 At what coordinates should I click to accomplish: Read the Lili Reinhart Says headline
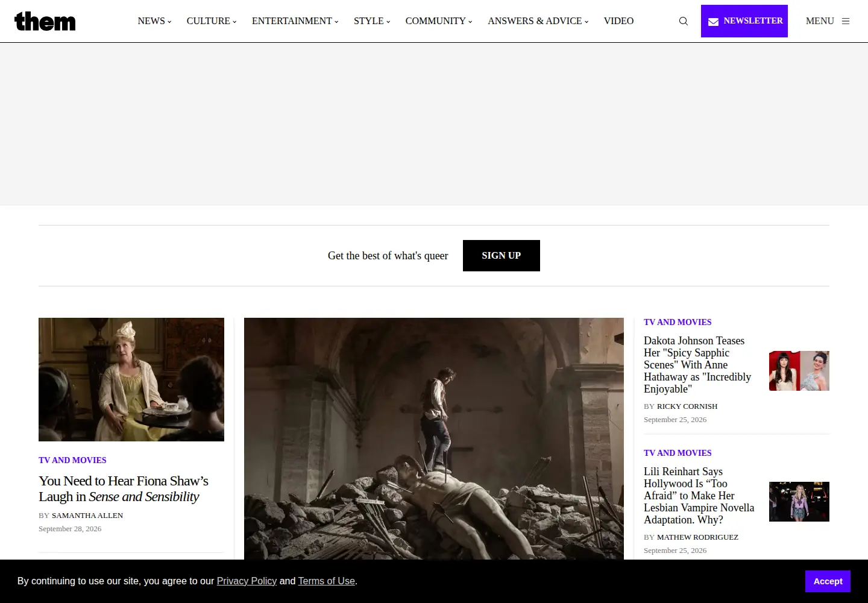(699, 496)
